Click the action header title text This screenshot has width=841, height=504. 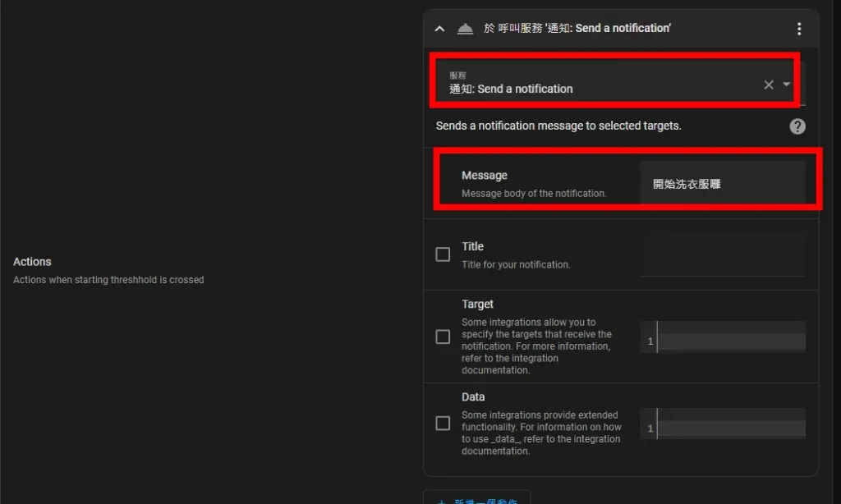577,29
